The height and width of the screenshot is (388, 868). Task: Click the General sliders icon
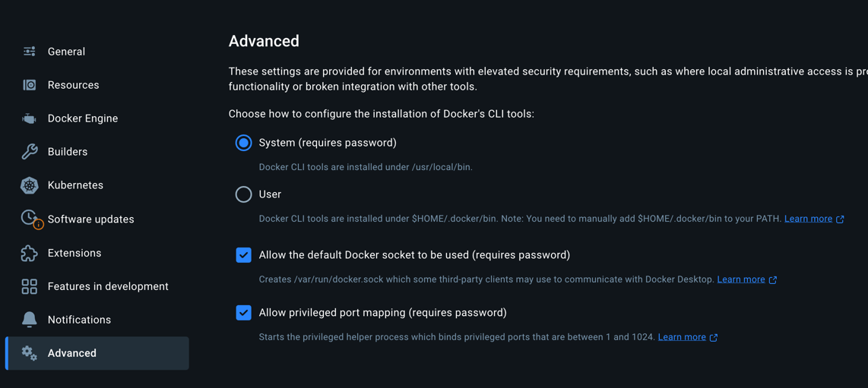point(30,52)
